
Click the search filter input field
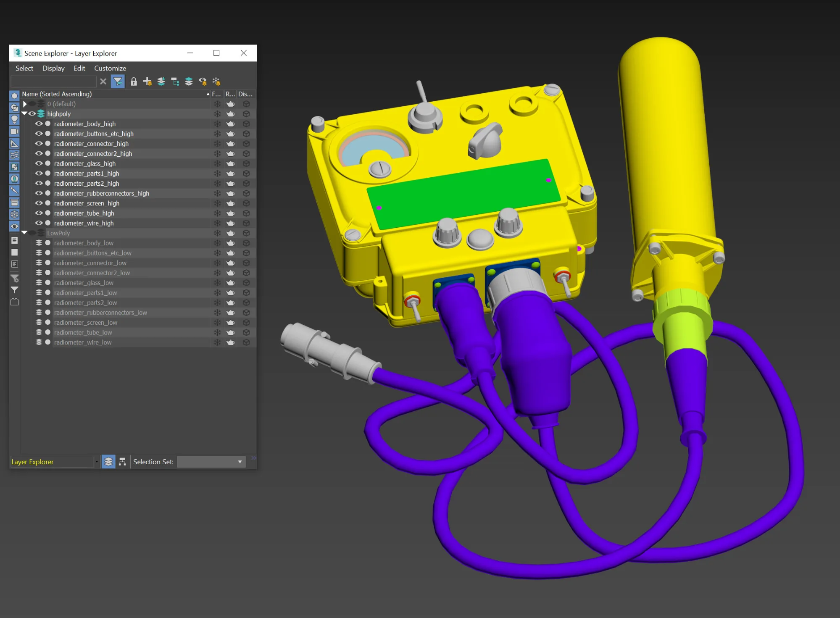[x=54, y=82]
